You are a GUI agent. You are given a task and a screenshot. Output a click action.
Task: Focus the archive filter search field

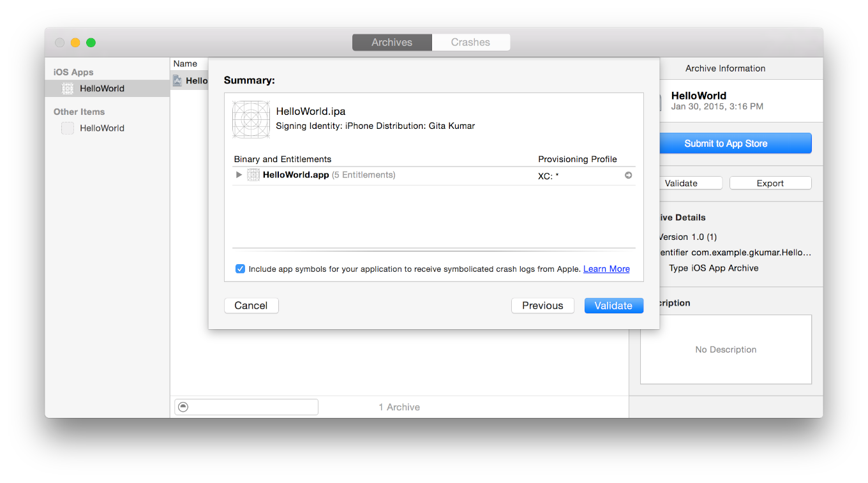tap(246, 407)
